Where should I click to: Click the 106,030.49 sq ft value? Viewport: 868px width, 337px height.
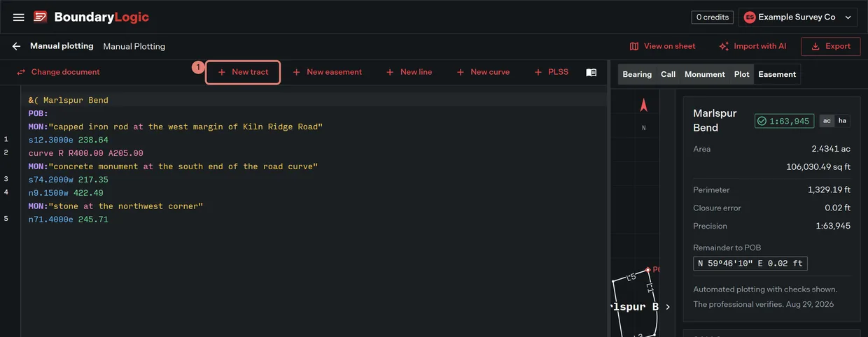point(819,167)
